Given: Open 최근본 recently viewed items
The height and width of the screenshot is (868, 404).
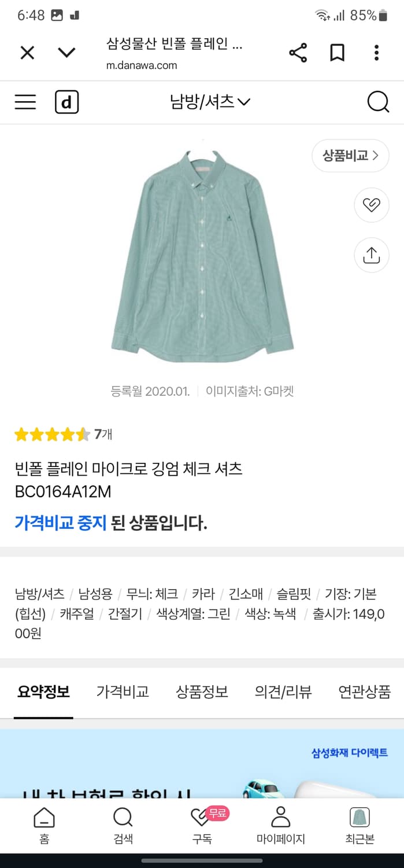Looking at the screenshot, I should click(x=359, y=826).
